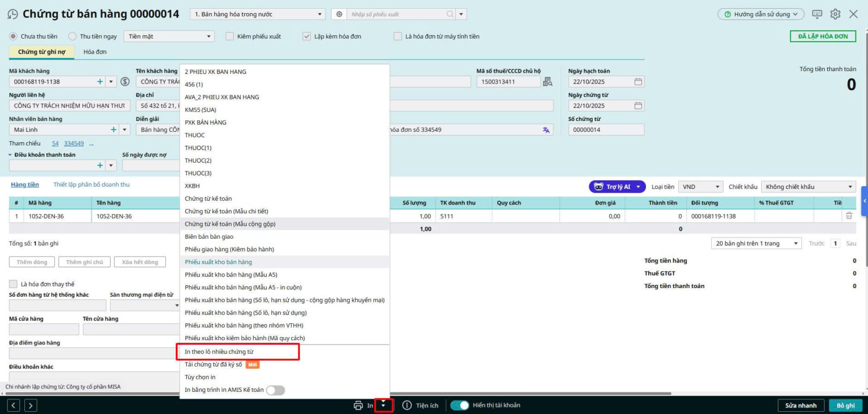Toggle Hiển thị tài khoản switch
This screenshot has height=414, width=868.
[459, 405]
